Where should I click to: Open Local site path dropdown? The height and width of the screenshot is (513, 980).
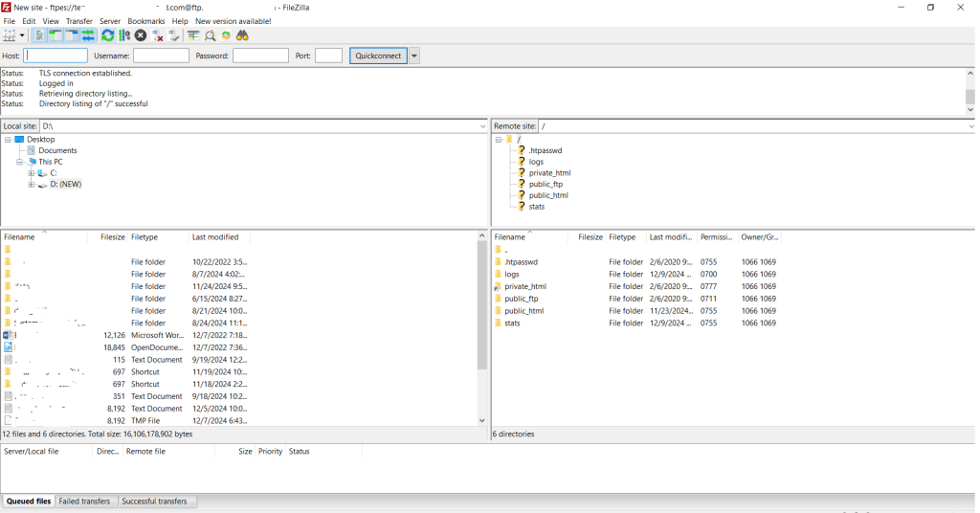click(x=482, y=126)
